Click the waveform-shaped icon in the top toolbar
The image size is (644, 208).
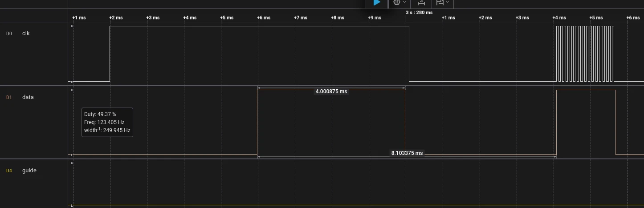[x=440, y=3]
